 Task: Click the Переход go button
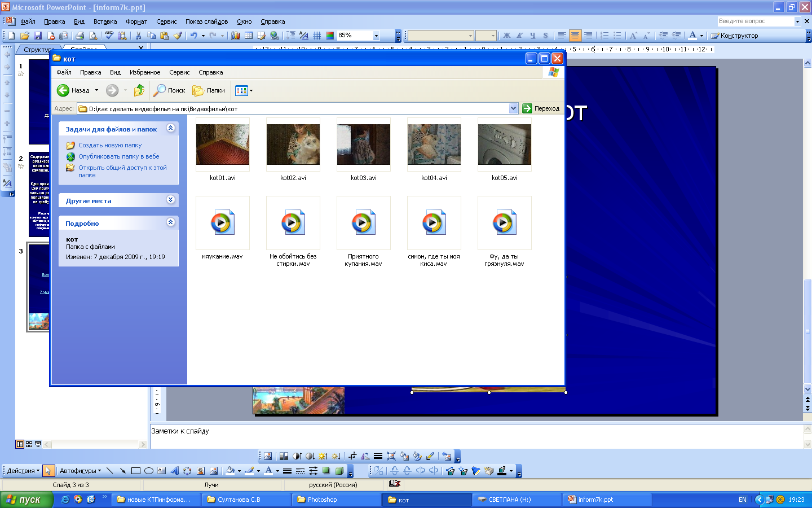point(541,108)
